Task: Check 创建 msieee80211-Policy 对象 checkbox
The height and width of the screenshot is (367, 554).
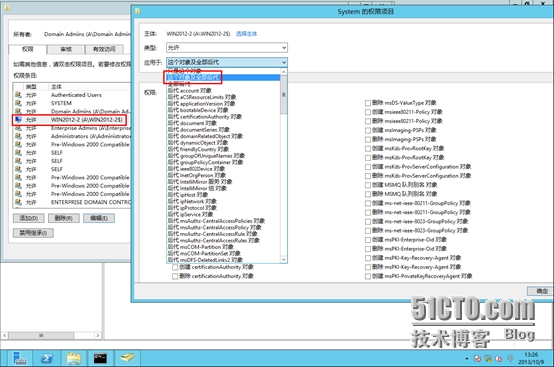Action: [368, 112]
